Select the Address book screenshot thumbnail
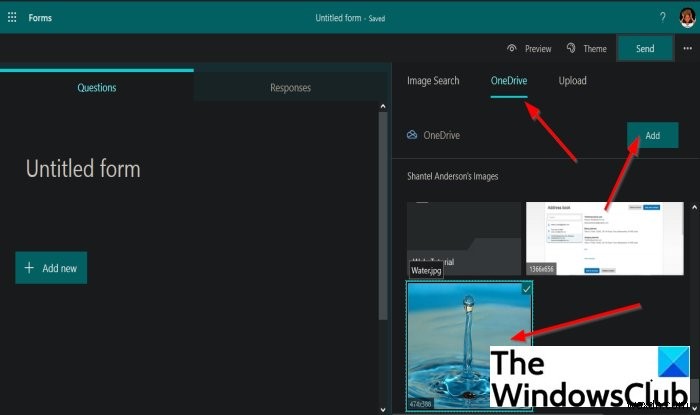Viewport: 700px width, 415px height. coord(604,238)
